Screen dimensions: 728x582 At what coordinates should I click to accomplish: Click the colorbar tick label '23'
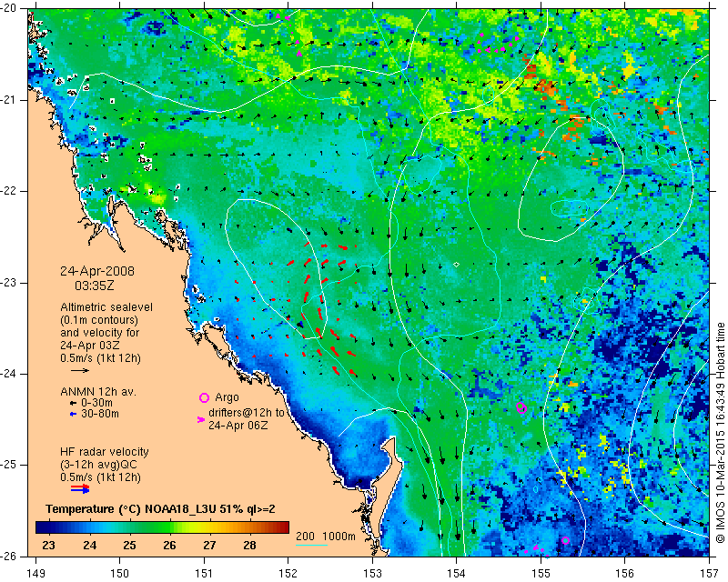tap(49, 545)
